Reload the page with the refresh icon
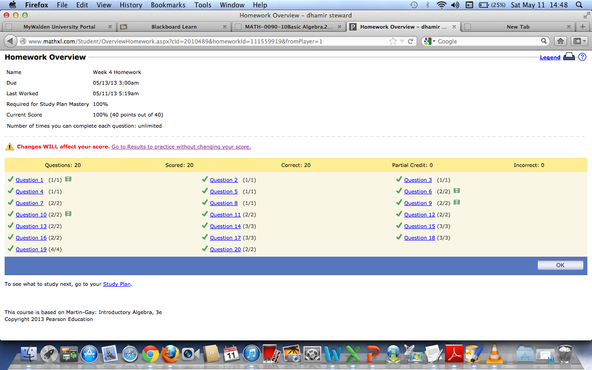The width and height of the screenshot is (592, 370). click(x=410, y=41)
